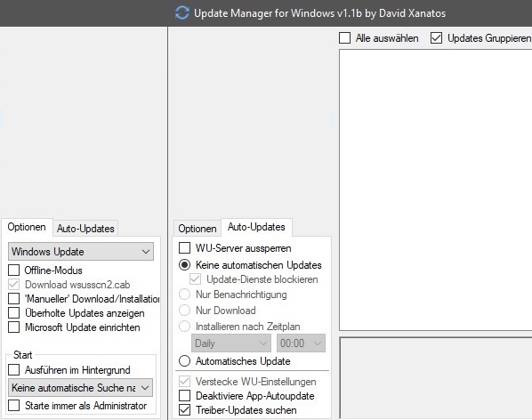Click the Update Manager refresh icon in title bar
The height and width of the screenshot is (420, 532).
click(182, 13)
